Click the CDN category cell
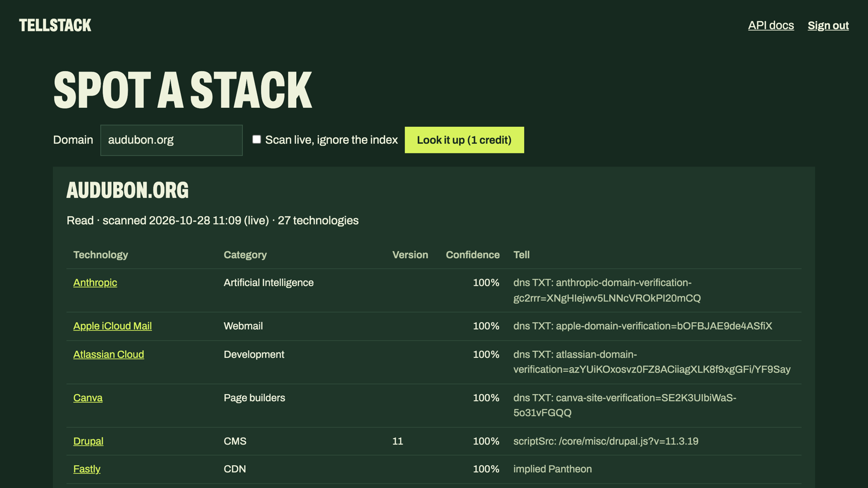 (x=235, y=469)
